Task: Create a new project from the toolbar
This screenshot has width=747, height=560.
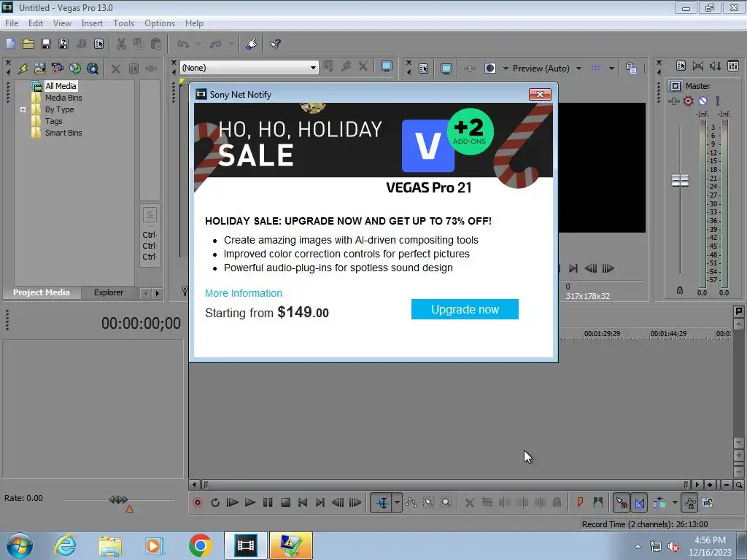Action: coord(10,44)
